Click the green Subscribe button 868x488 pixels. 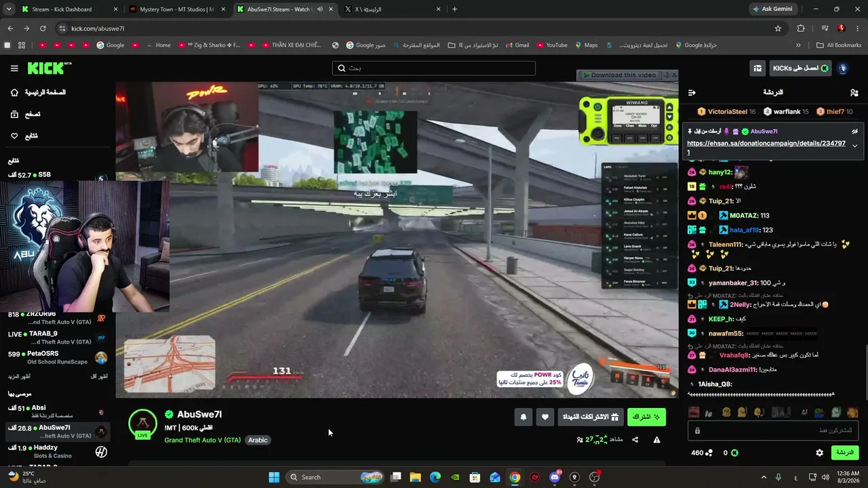coord(646,418)
